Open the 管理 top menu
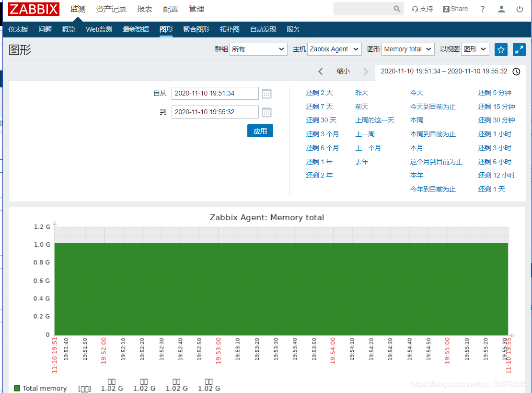Image resolution: width=532 pixels, height=393 pixels. click(x=197, y=9)
